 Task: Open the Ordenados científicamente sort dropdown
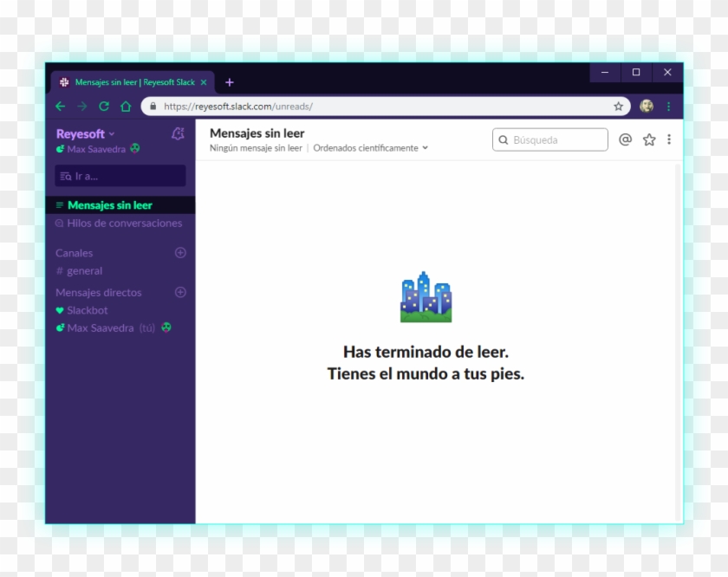point(371,148)
